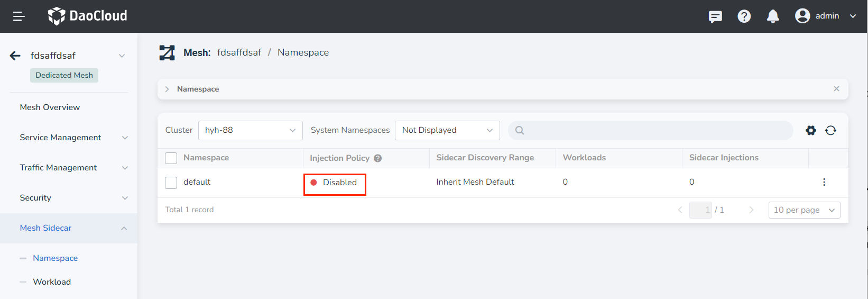Open the System Namespaces dropdown
This screenshot has width=868, height=299.
tap(447, 130)
